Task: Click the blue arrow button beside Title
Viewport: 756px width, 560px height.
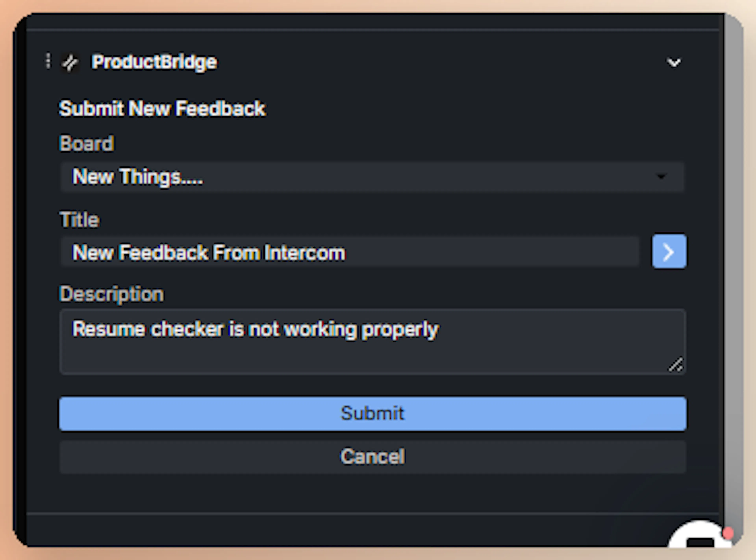Action: pyautogui.click(x=669, y=251)
